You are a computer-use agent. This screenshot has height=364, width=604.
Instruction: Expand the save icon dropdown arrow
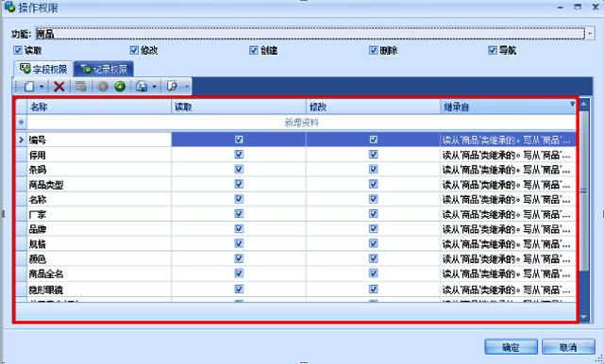pyautogui.click(x=154, y=87)
